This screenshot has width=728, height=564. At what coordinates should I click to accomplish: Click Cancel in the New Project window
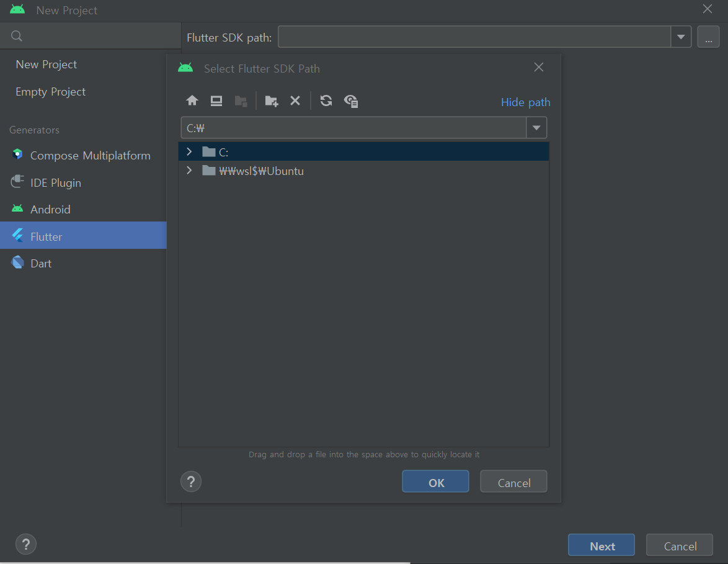point(680,545)
